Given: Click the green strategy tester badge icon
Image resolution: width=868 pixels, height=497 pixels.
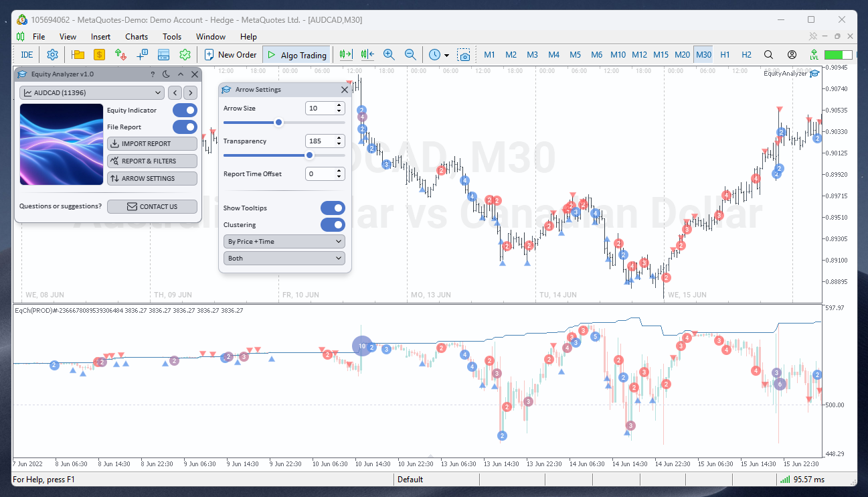Looking at the screenshot, I should coord(185,55).
